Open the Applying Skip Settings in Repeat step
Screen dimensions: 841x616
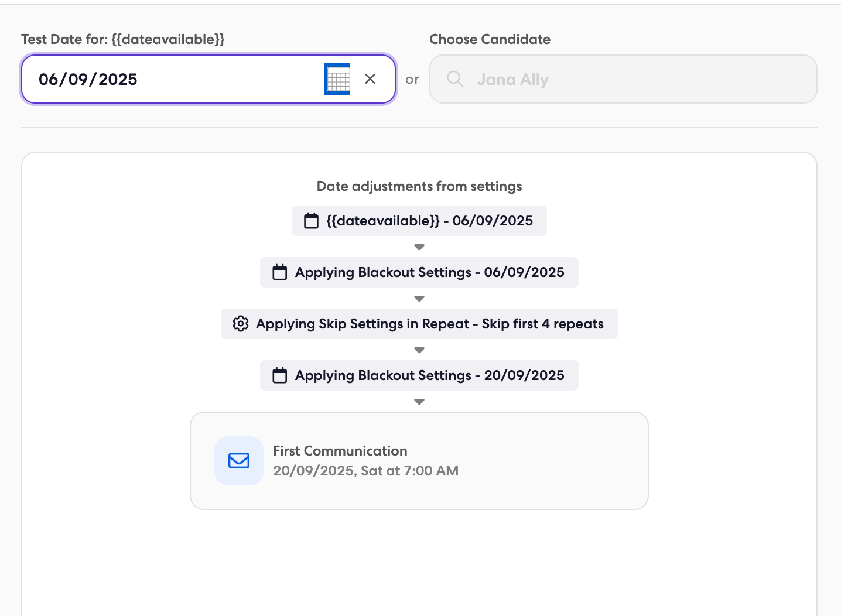(419, 323)
